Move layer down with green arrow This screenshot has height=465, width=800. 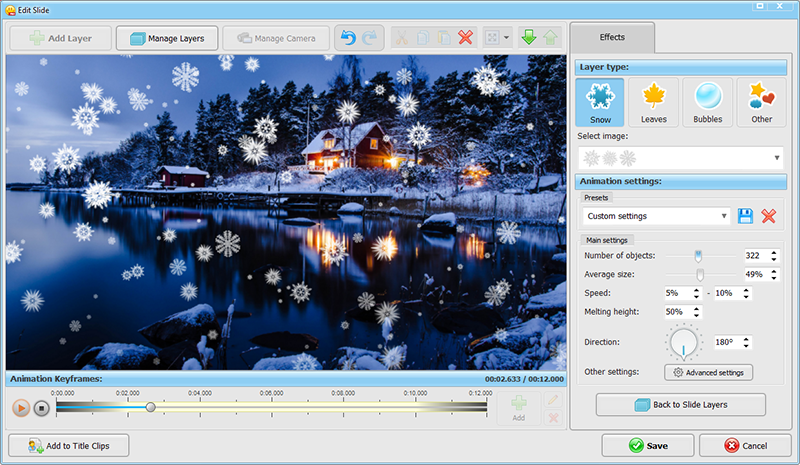[x=529, y=37]
